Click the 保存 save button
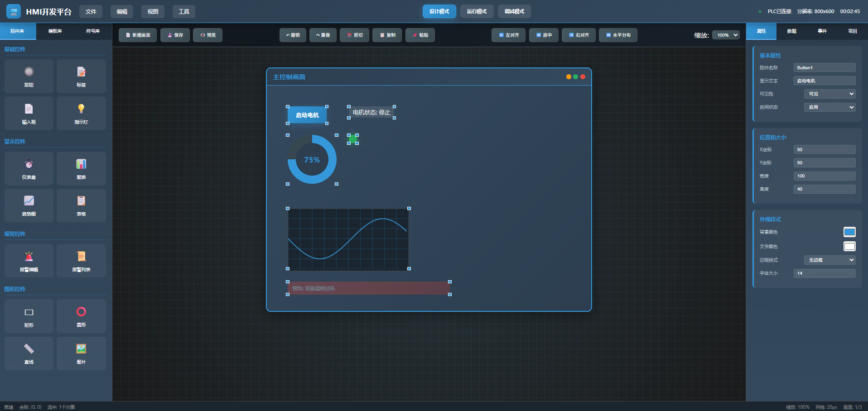Image resolution: width=868 pixels, height=411 pixels. click(175, 35)
